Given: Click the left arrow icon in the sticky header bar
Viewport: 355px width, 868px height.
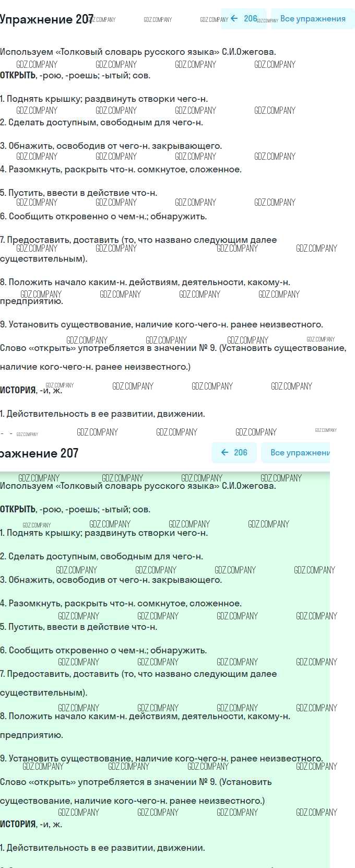Looking at the screenshot, I should 225,452.
